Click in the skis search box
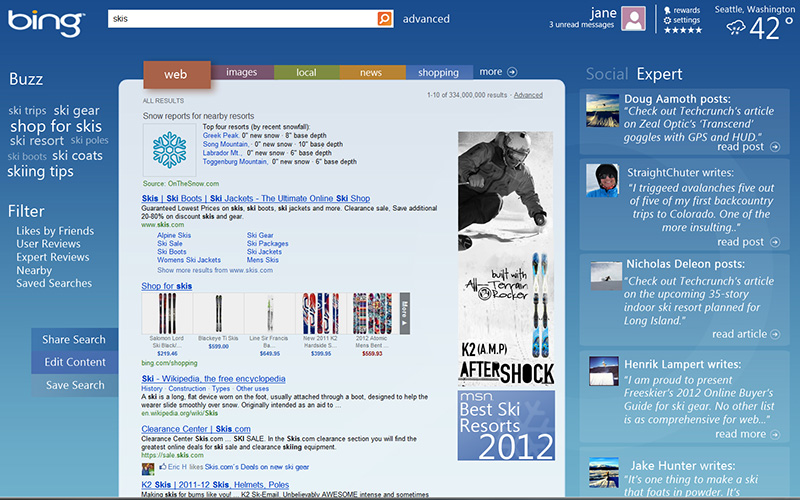Image resolution: width=800 pixels, height=500 pixels. click(x=242, y=19)
